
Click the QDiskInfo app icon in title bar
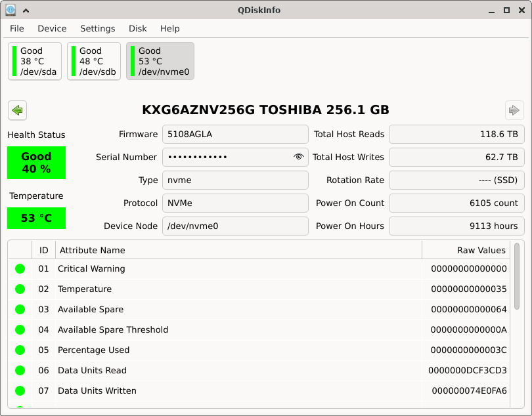click(11, 10)
